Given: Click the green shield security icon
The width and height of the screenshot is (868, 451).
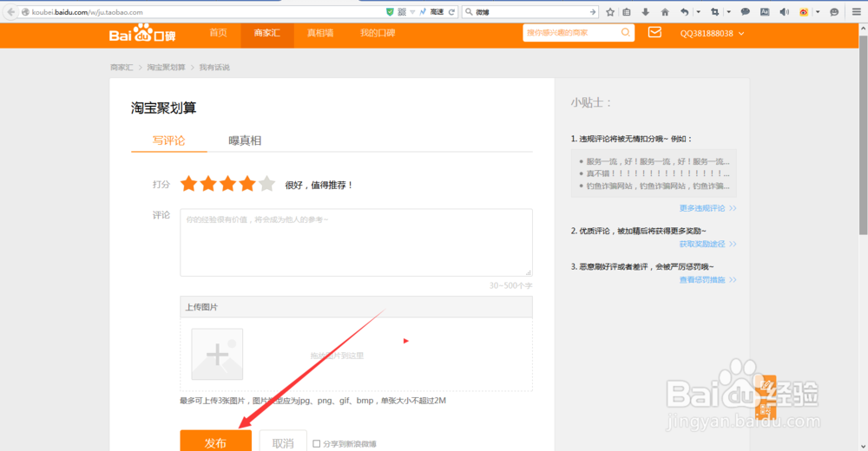Looking at the screenshot, I should click(x=390, y=11).
